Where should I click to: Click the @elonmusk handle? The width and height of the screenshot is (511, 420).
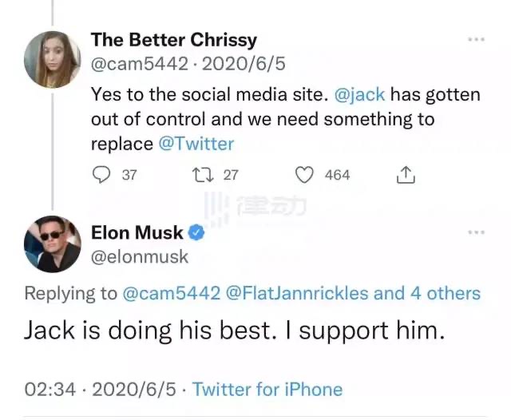click(140, 257)
